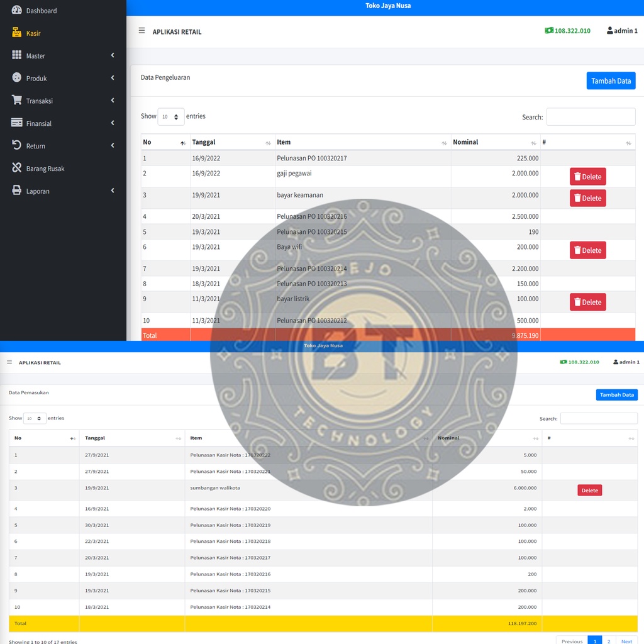Sort Pengeluaran table by Tanggal sort arrows
644x644 pixels.
click(268, 143)
